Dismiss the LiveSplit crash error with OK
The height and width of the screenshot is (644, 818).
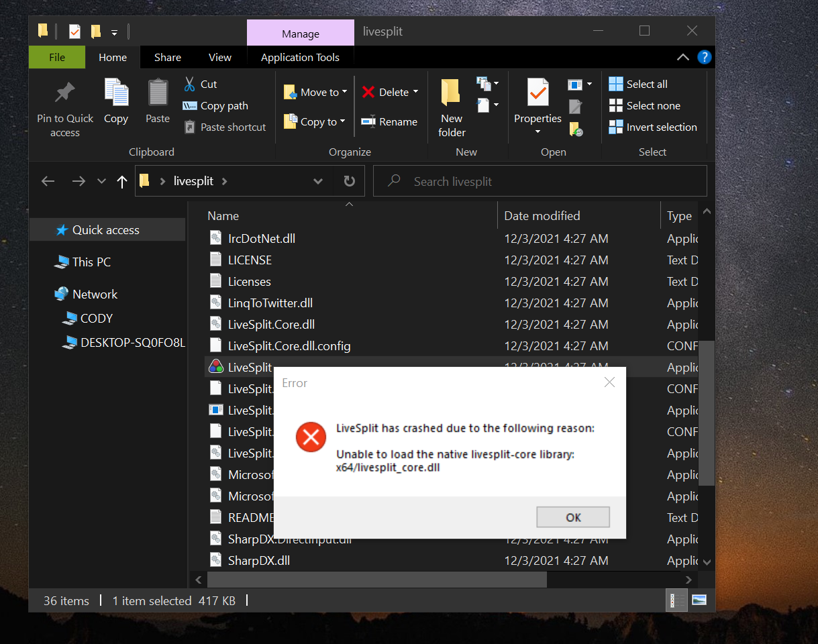(572, 517)
